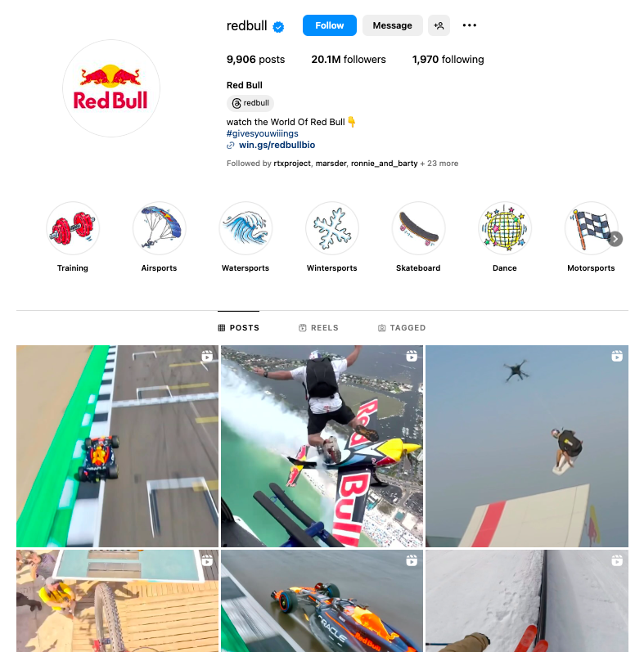Viewport: 644px width, 652px height.
Task: Expand the '+ 23 more' followers list
Action: (439, 164)
